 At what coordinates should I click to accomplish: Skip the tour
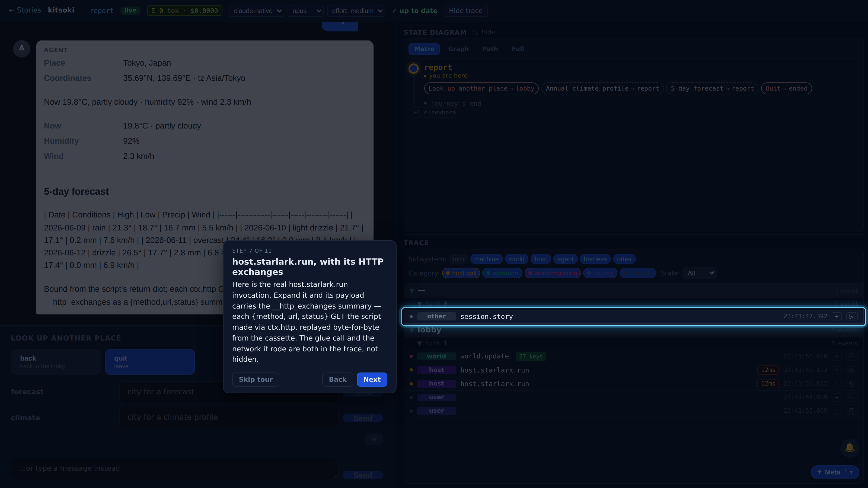point(256,380)
